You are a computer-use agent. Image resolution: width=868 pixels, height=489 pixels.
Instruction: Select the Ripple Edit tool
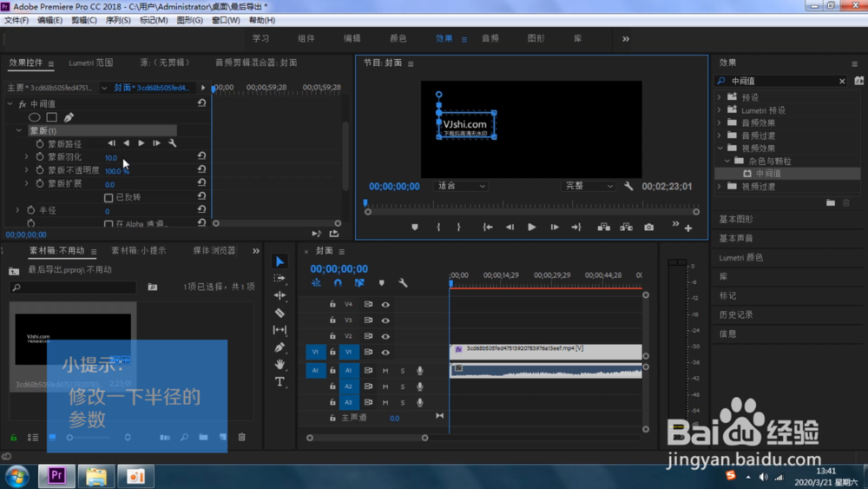click(280, 295)
